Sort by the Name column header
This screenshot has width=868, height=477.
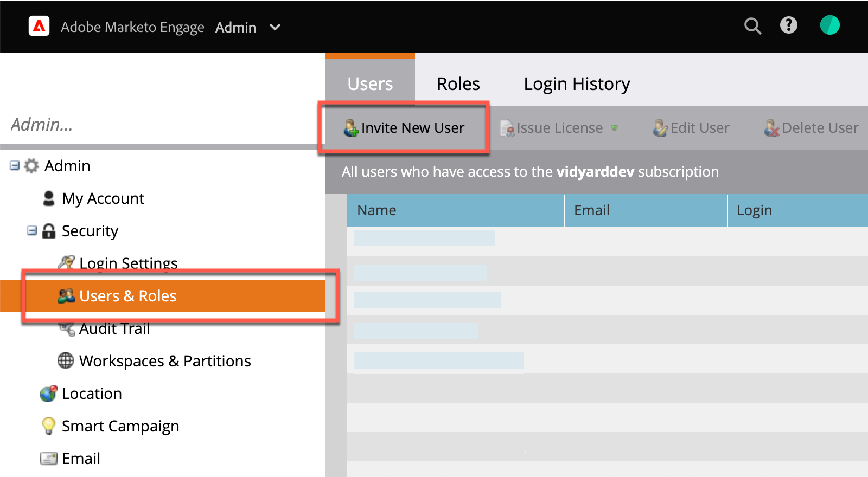[456, 210]
